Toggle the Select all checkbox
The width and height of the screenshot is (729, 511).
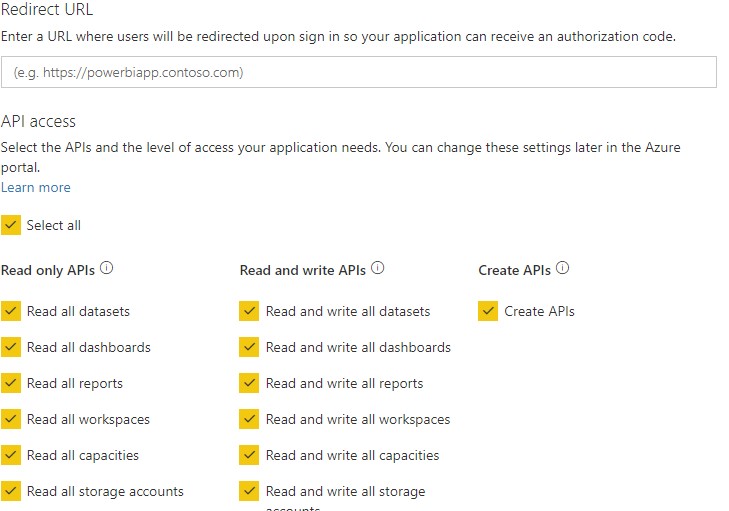11,225
